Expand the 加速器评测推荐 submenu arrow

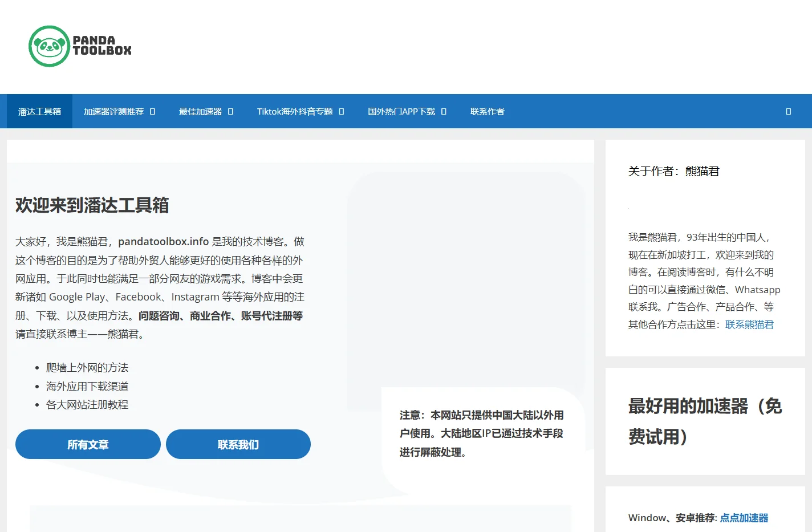coord(152,112)
